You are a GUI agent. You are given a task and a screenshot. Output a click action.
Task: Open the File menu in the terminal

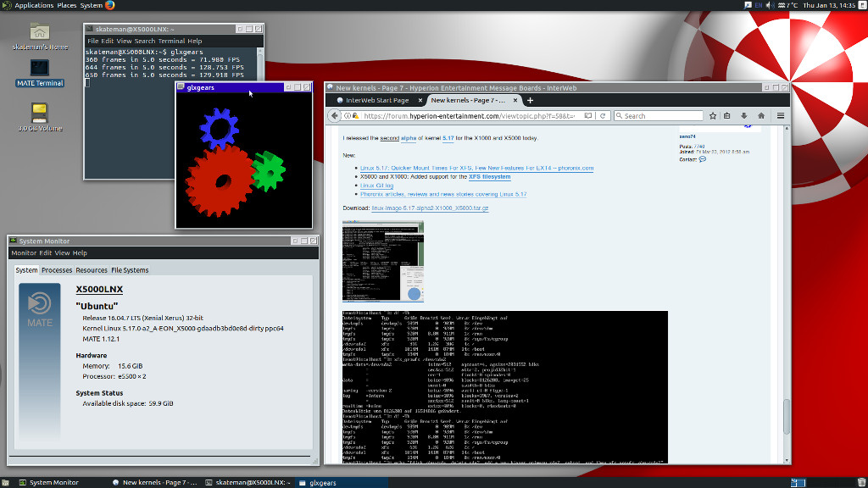click(93, 41)
